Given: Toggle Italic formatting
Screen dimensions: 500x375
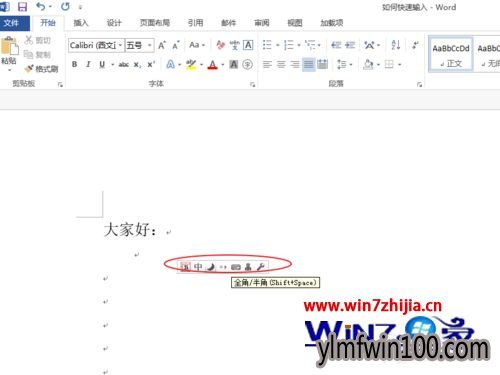Looking at the screenshot, I should pyautogui.click(x=88, y=64).
